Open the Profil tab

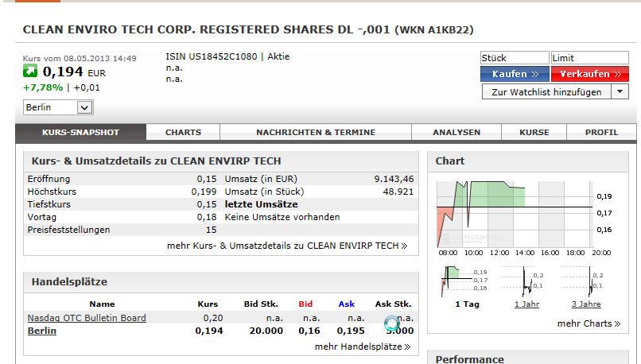[x=601, y=133]
